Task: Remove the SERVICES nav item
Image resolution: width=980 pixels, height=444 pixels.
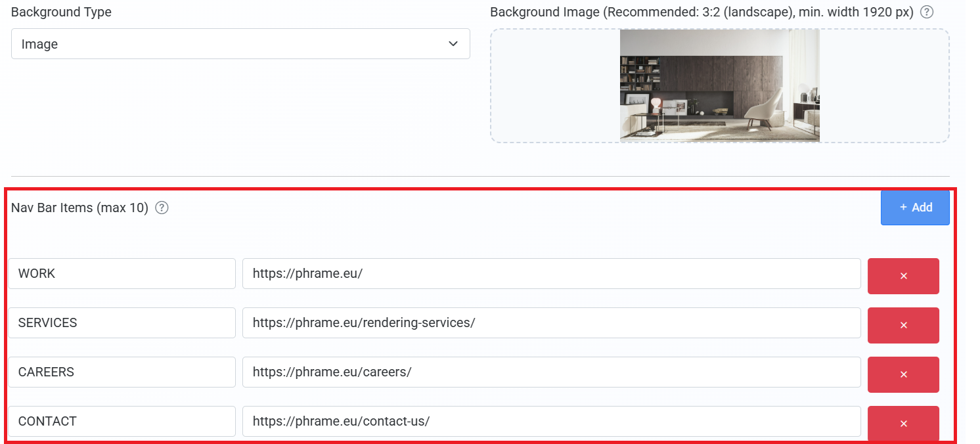Action: [903, 325]
